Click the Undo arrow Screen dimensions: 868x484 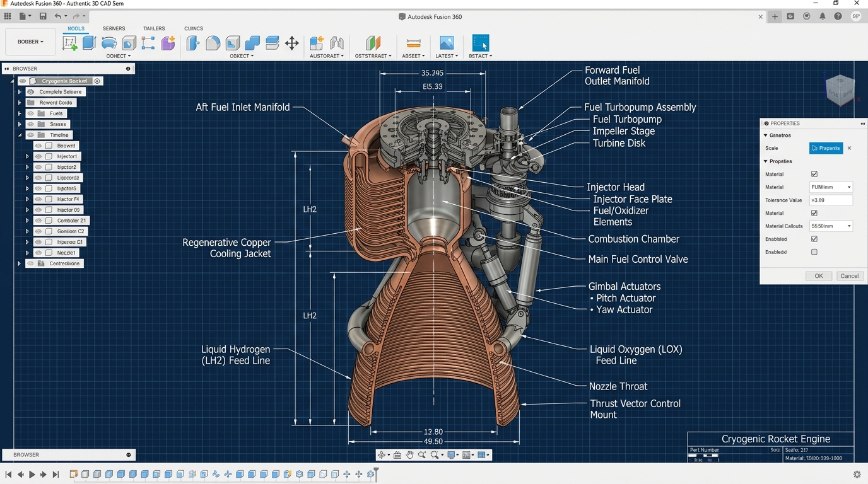click(58, 16)
